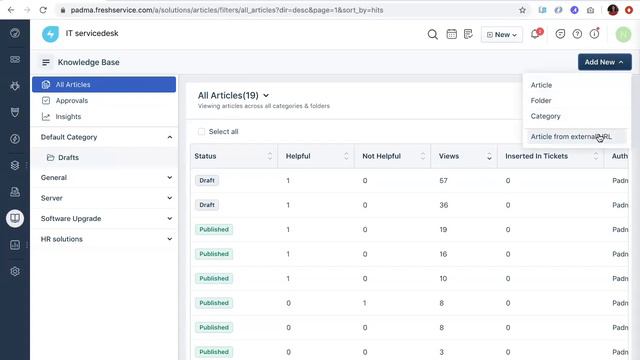Open the tasks list icon in header
640x360 pixels.
[468, 34]
